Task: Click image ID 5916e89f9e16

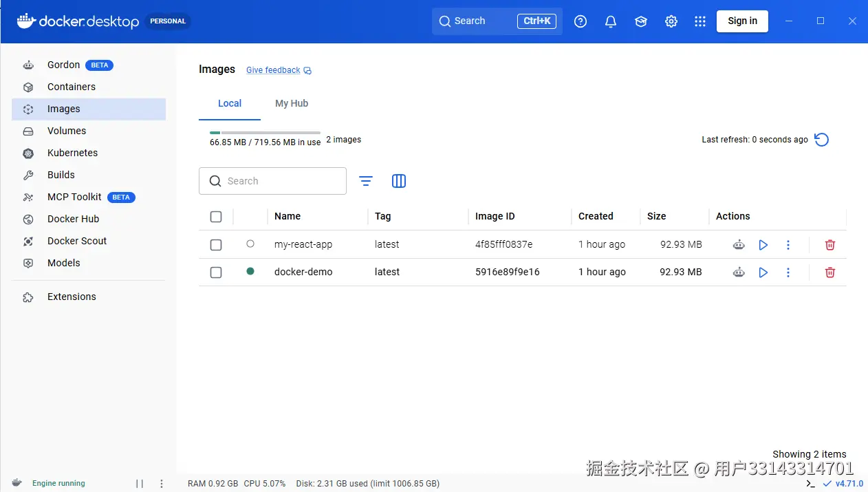Action: [508, 272]
